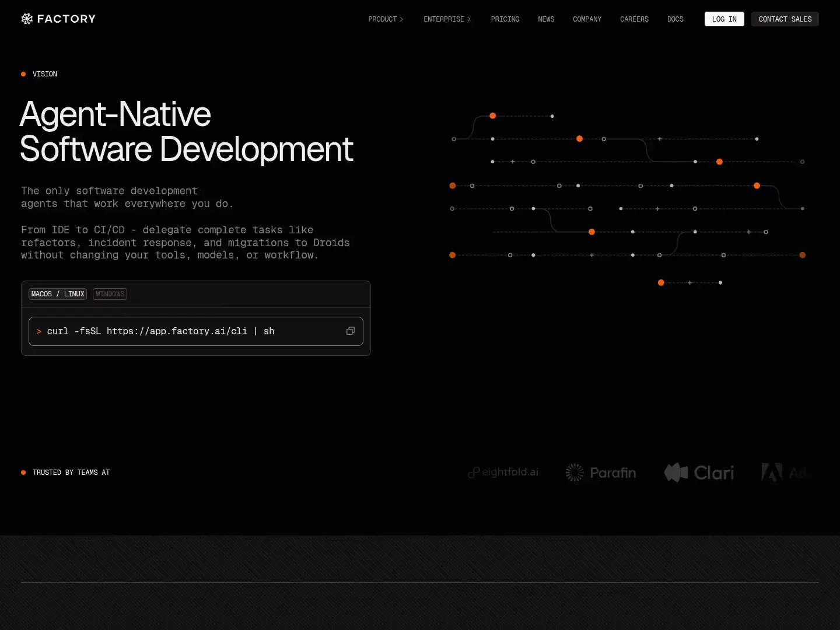Click the Contact Sales button
The image size is (840, 630).
tap(785, 19)
